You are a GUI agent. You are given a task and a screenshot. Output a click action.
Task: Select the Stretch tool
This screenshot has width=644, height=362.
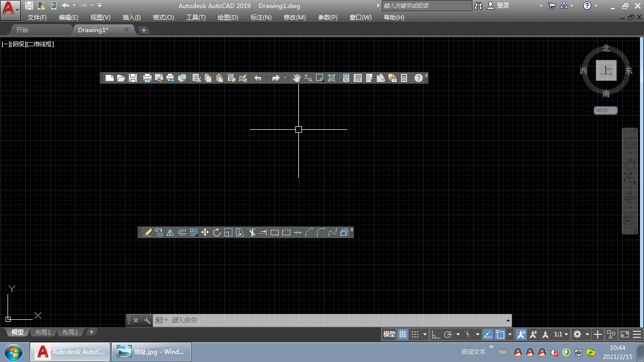(240, 232)
